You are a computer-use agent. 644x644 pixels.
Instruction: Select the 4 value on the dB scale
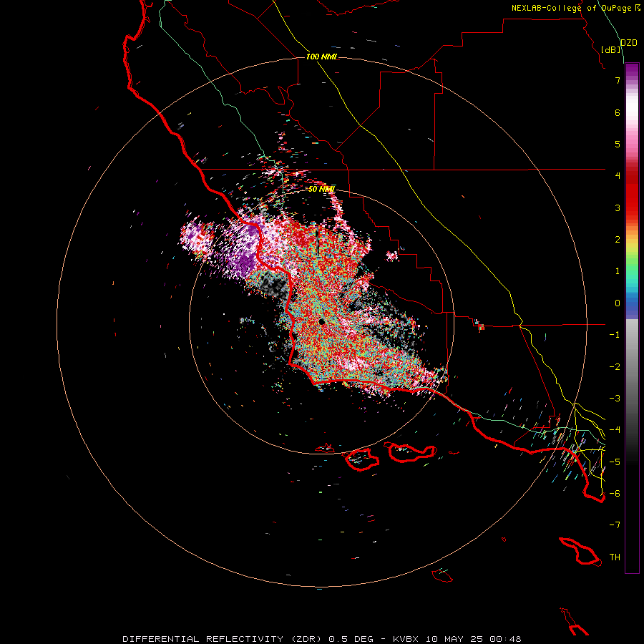tap(618, 176)
